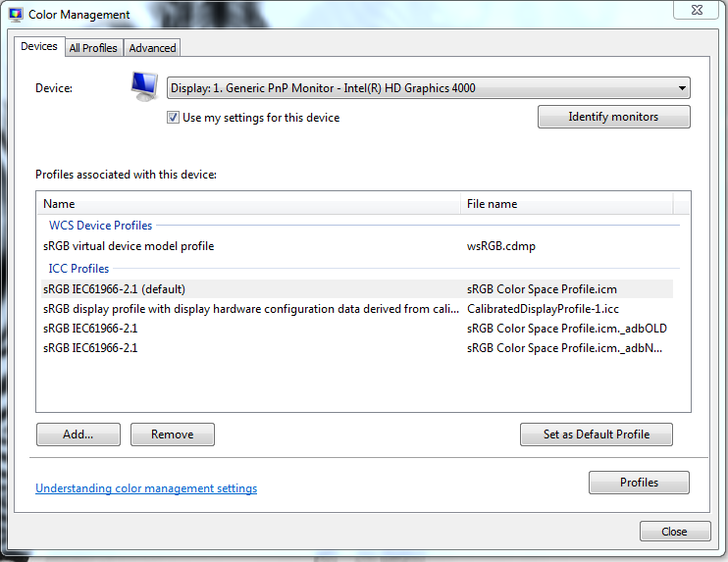Switch to the All Profiles tab
The width and height of the screenshot is (728, 562).
93,48
